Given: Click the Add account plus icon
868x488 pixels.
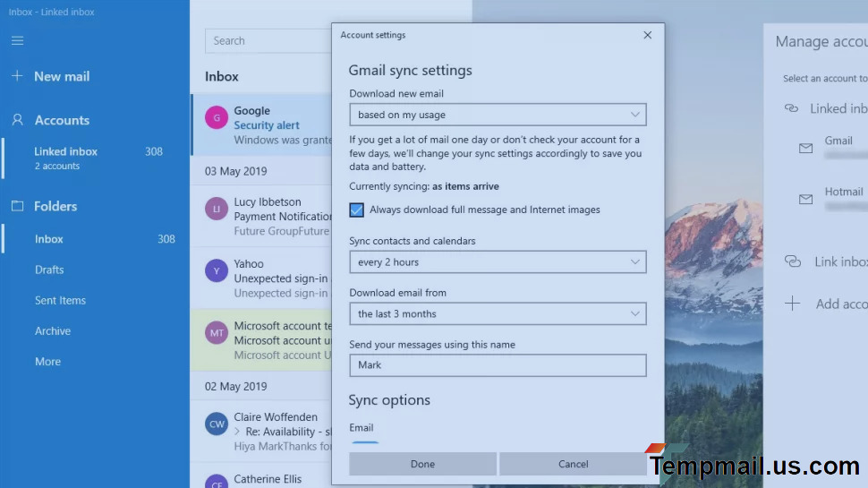Looking at the screenshot, I should click(x=792, y=304).
